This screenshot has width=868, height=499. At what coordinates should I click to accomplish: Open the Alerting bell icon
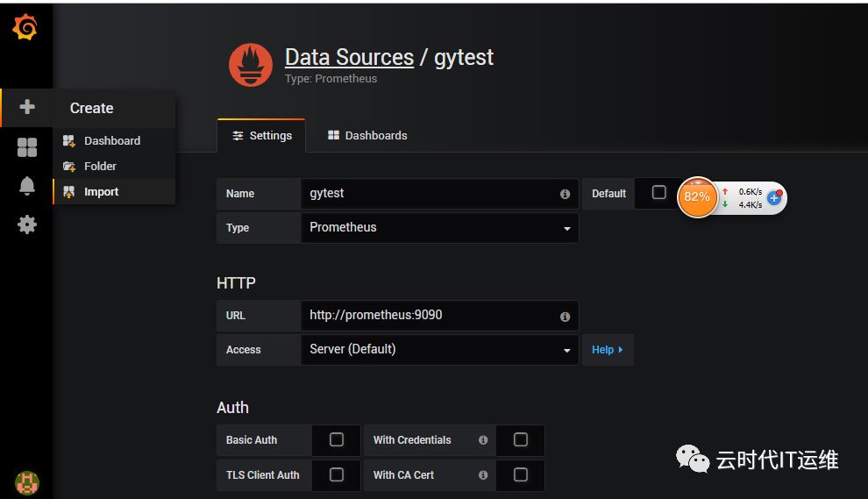(27, 186)
